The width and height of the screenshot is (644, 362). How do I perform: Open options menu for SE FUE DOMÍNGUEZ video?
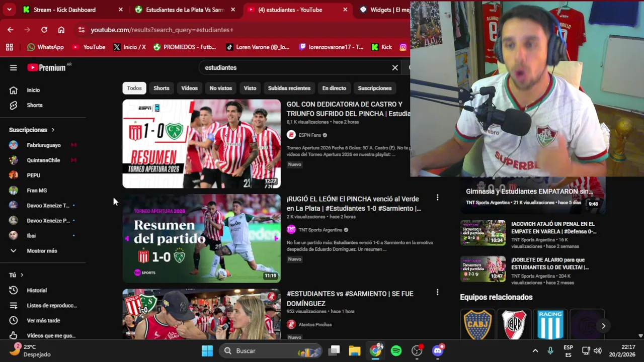tap(437, 292)
